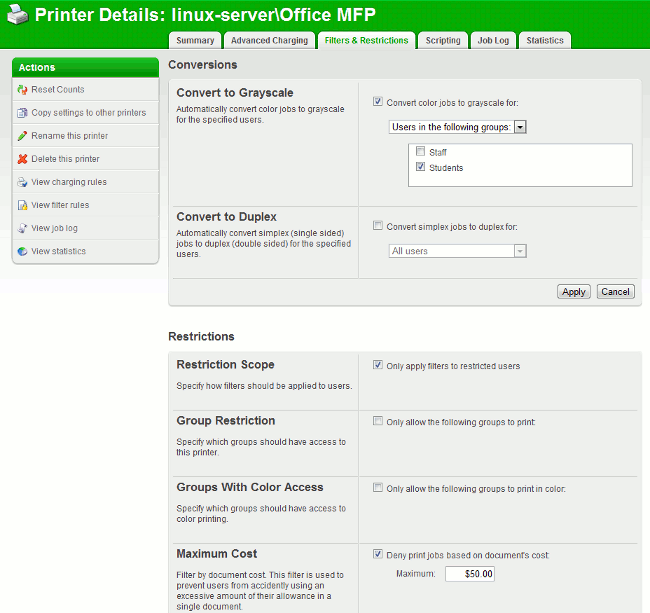The image size is (650, 613).
Task: Open the Users in the following groups dropdown
Action: (x=457, y=127)
